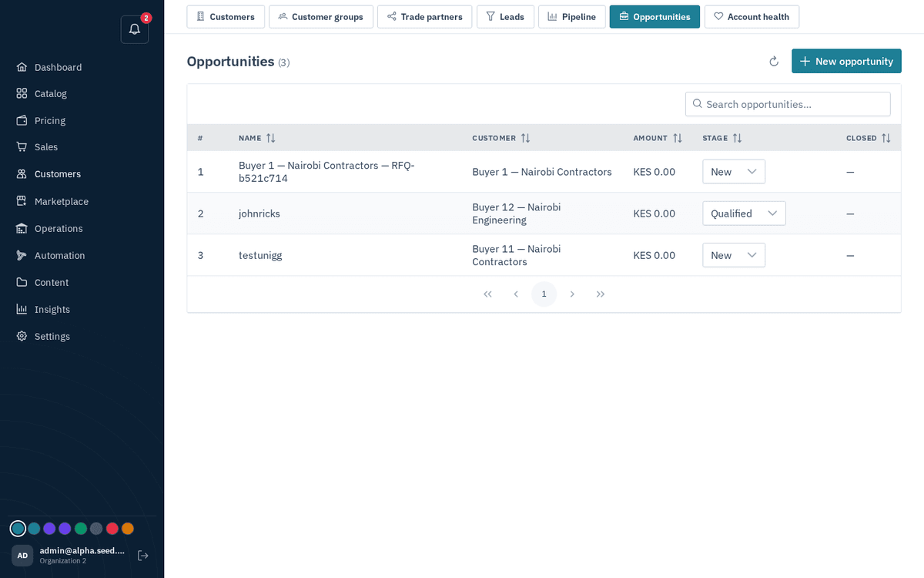
Task: Click the Organization 2 label
Action: click(x=63, y=561)
